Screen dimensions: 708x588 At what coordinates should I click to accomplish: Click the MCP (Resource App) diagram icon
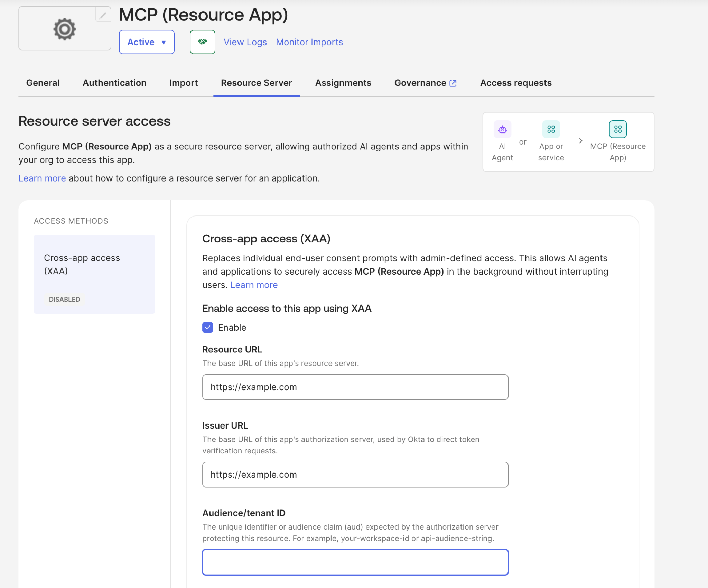[x=618, y=129]
